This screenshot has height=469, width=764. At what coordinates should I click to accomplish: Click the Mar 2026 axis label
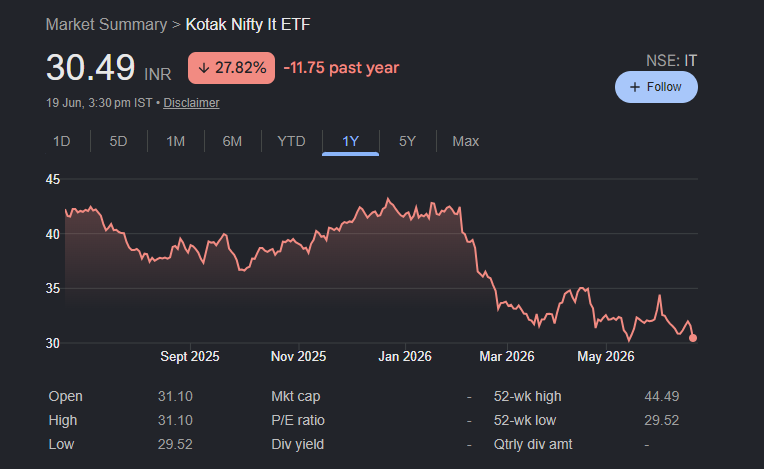coord(507,356)
